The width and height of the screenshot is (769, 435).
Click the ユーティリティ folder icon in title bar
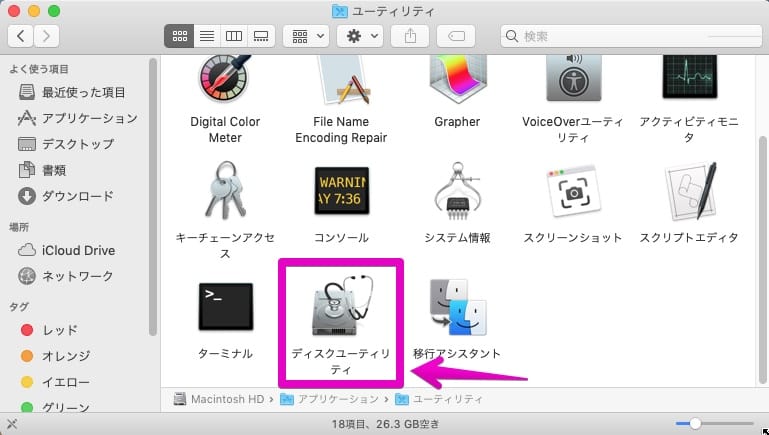339,11
